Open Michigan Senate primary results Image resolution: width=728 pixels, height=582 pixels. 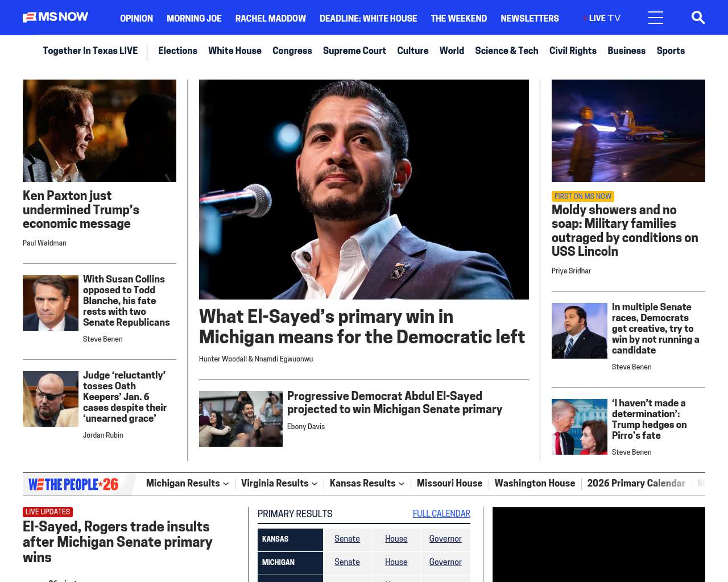coord(347,562)
